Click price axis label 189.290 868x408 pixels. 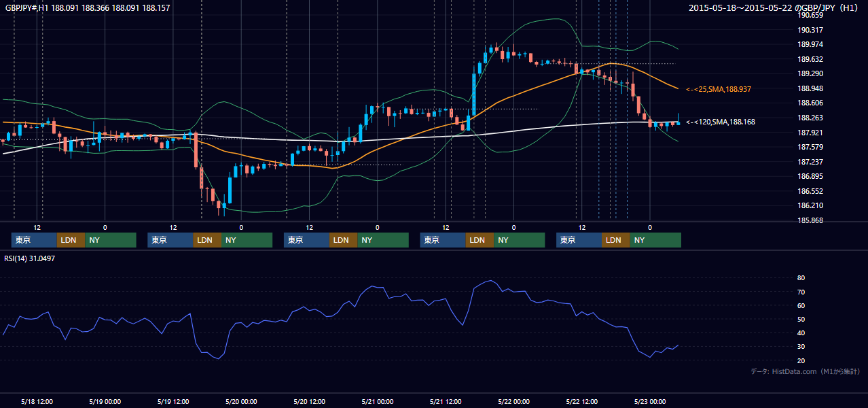(810, 73)
